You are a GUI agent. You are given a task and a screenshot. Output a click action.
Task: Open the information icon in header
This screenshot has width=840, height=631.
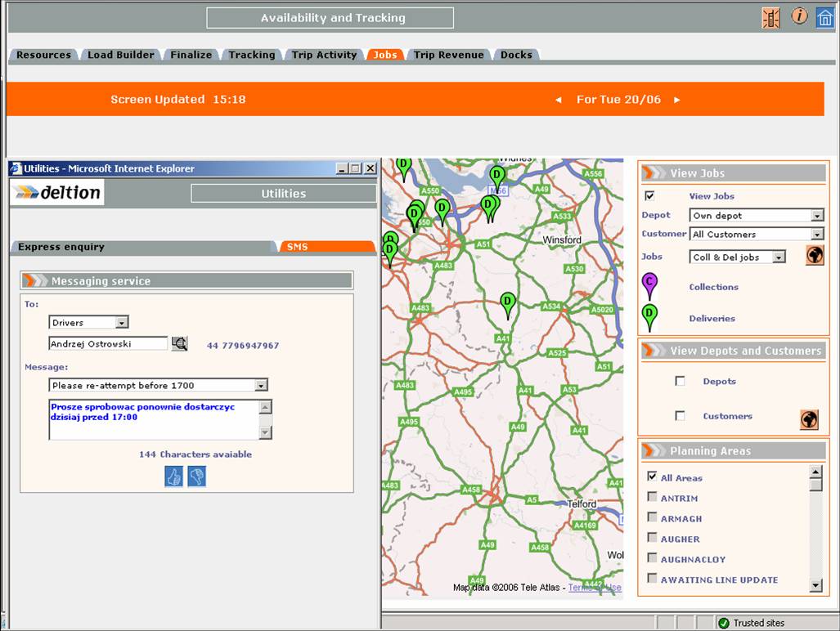coord(799,16)
